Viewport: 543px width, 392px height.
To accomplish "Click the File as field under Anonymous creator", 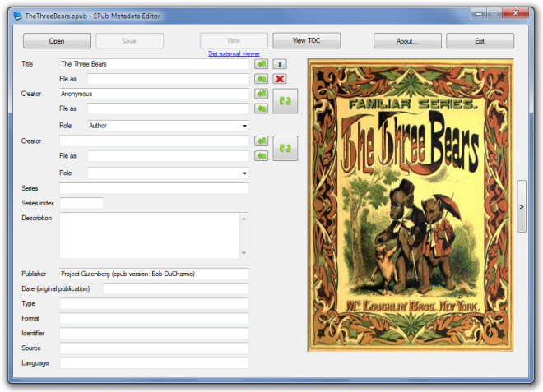I will tap(168, 108).
